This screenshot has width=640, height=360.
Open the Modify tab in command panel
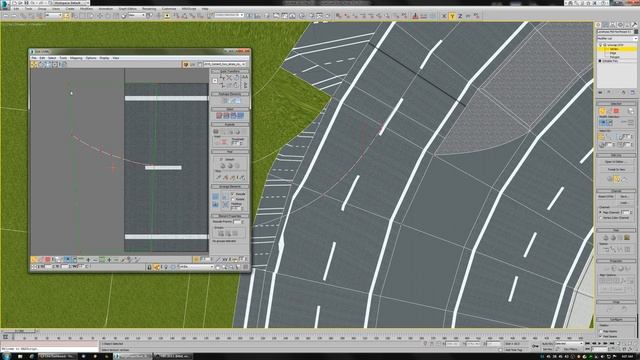[606, 25]
